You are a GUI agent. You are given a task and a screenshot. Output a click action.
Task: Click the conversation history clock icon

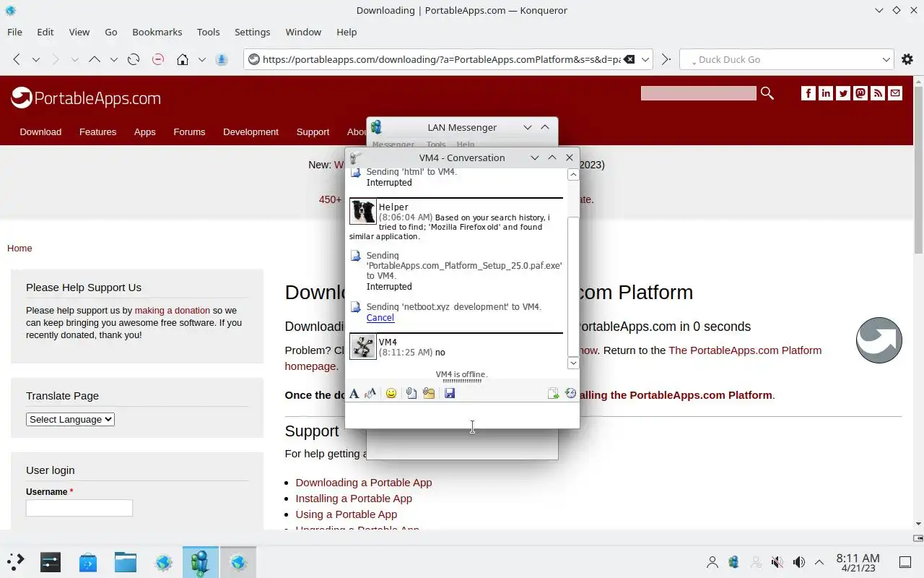click(570, 393)
